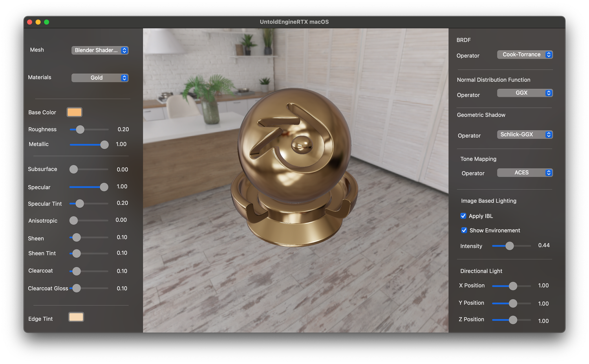
Task: Open the Edge Tint color swatch
Action: (x=76, y=317)
